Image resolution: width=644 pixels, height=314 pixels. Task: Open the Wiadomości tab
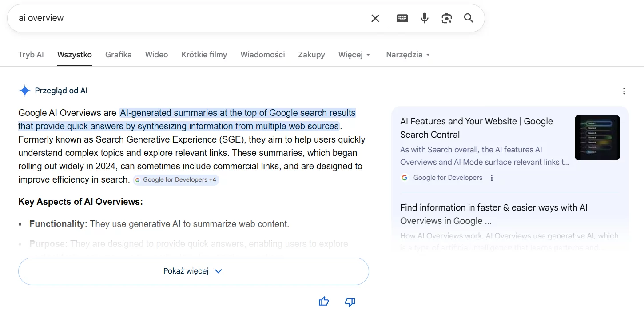(x=262, y=55)
